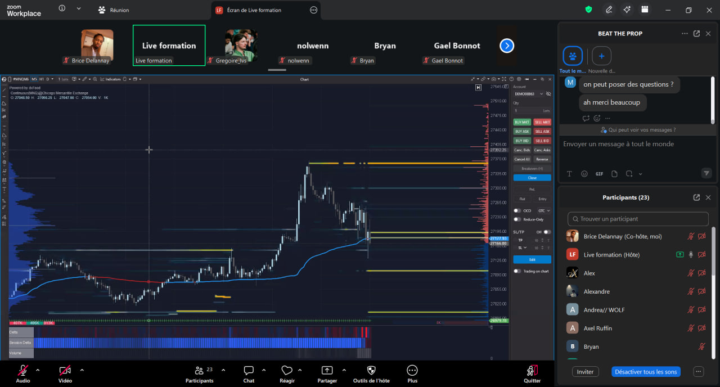
Task: Toggle the OCO switch
Action: pyautogui.click(x=518, y=211)
